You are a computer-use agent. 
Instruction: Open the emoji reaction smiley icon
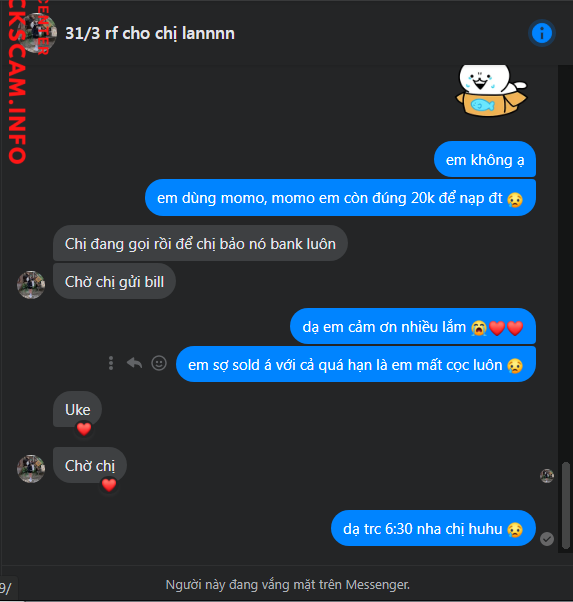[x=159, y=363]
